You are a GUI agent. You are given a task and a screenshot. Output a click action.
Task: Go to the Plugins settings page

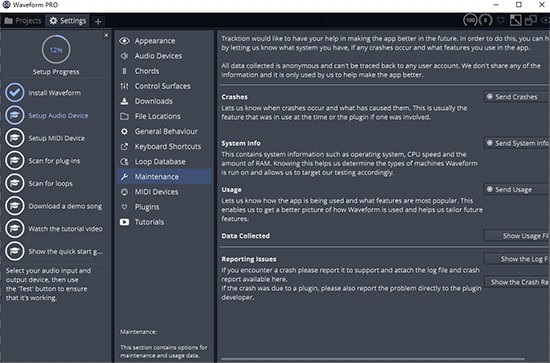[x=164, y=207]
